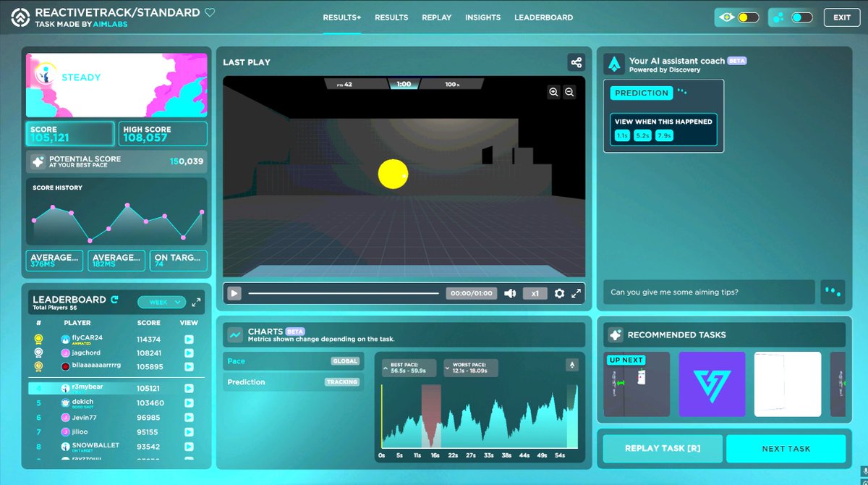
Task: Click the On Target 74 stat
Action: 178,261
